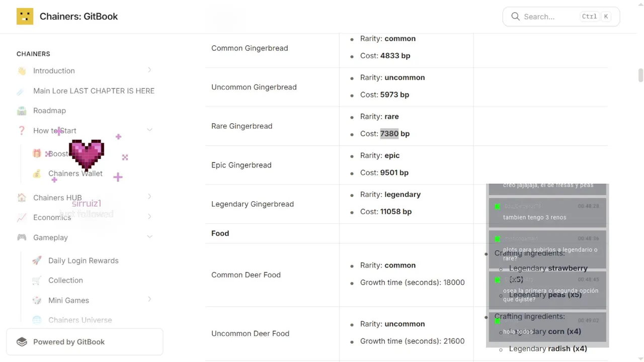Screen dimensions: 644x362
Task: Expand the Introduction section chevron
Action: [x=149, y=70]
